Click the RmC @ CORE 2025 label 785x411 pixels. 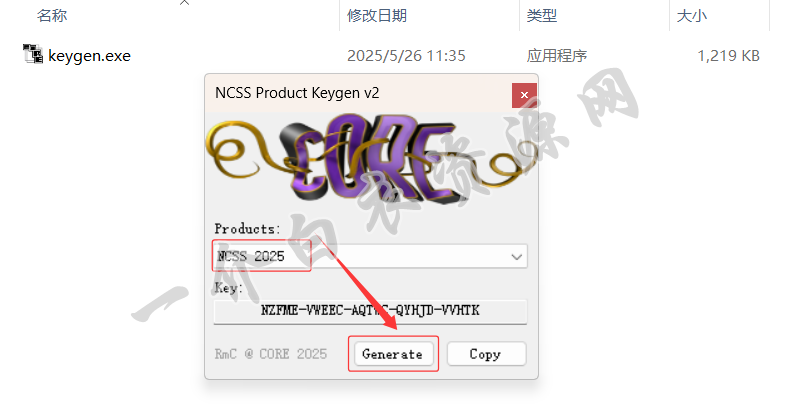(271, 354)
